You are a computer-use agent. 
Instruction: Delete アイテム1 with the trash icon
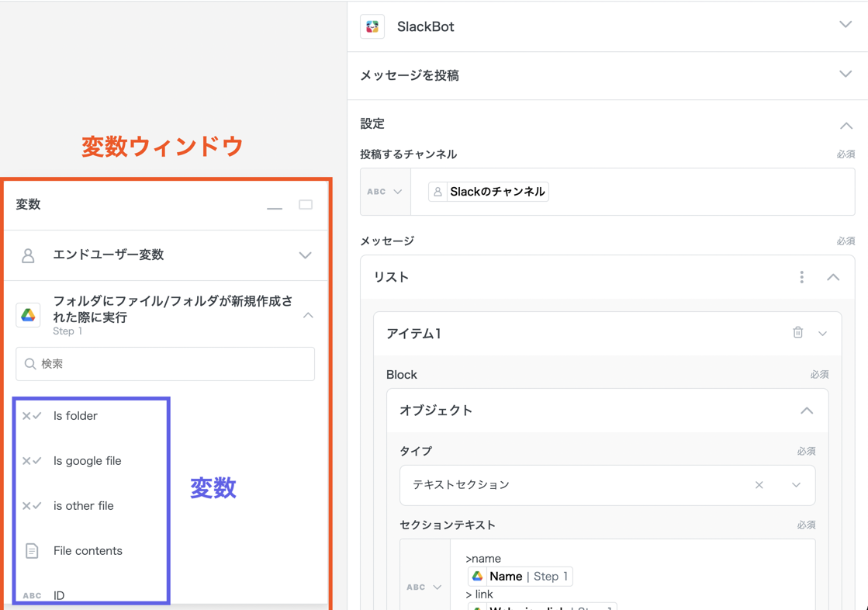797,333
